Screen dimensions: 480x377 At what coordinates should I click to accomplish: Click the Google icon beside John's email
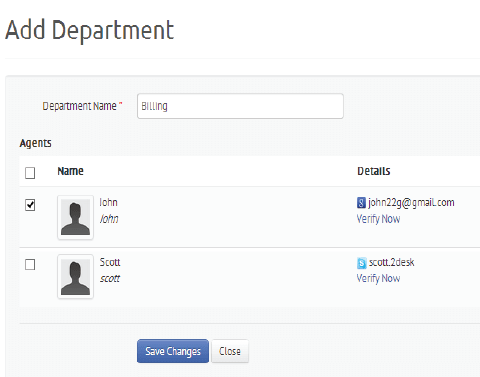click(x=361, y=203)
